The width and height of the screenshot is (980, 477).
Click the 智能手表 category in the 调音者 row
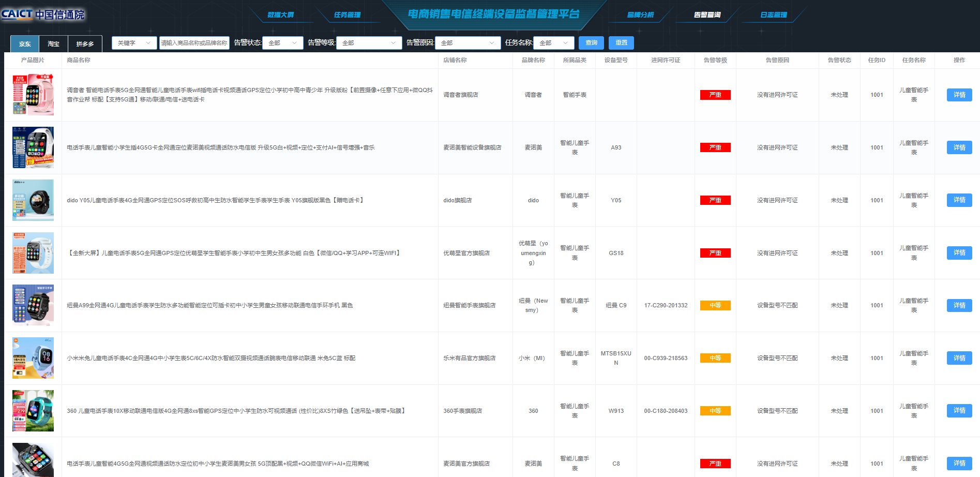point(575,95)
